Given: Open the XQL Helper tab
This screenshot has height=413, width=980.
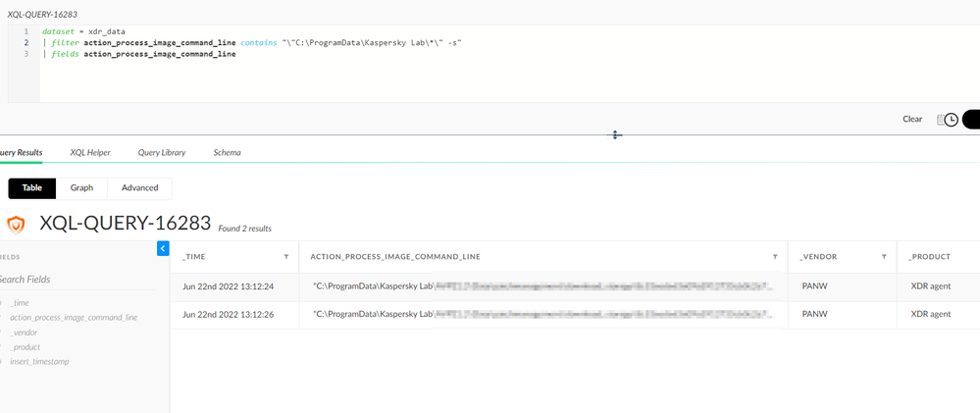Looking at the screenshot, I should tap(90, 152).
